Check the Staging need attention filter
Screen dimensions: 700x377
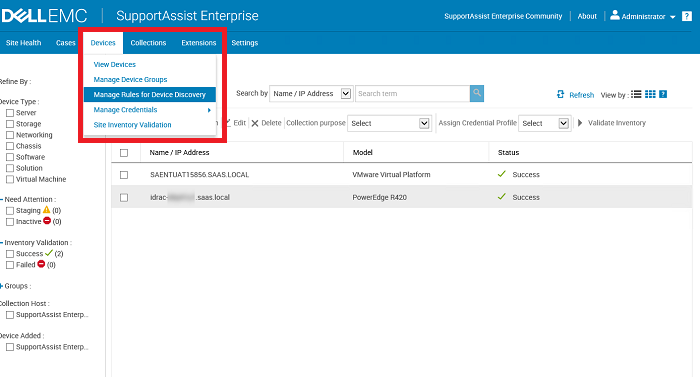10,211
